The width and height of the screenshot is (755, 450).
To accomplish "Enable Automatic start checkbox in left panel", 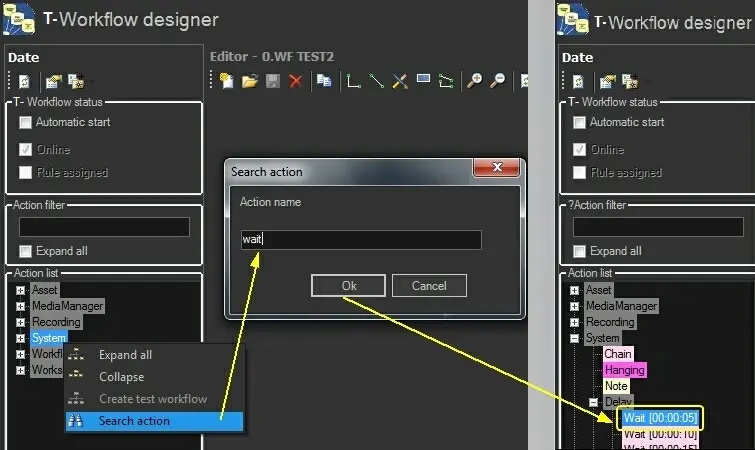I will tap(26, 123).
